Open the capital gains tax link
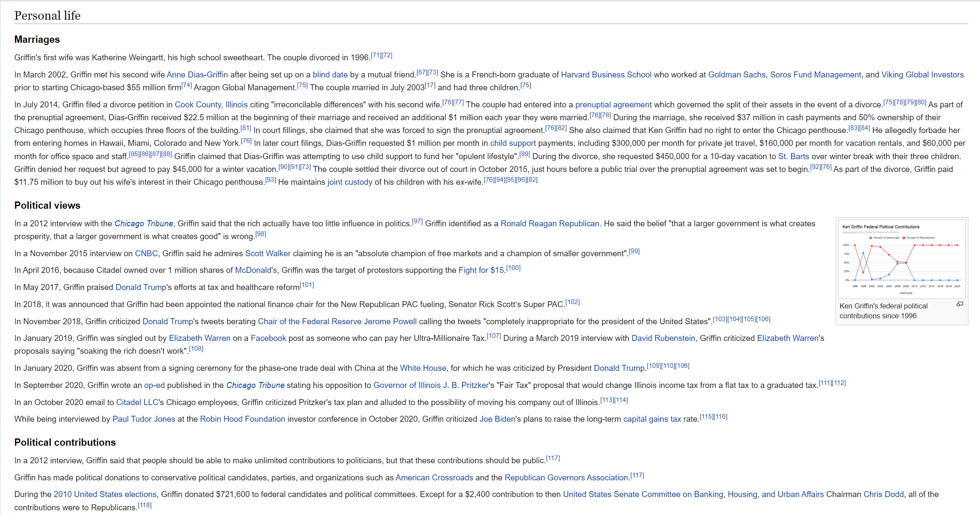Image resolution: width=980 pixels, height=515 pixels. 652,419
